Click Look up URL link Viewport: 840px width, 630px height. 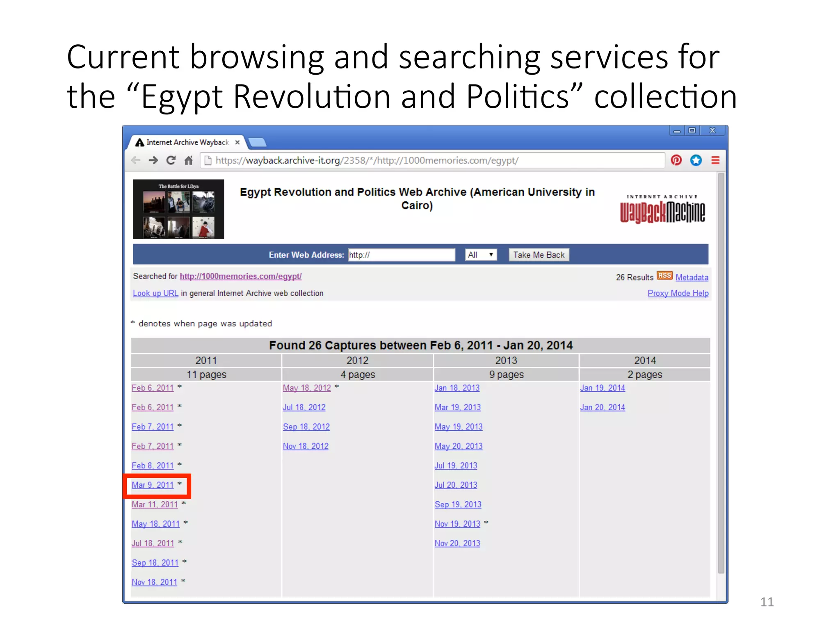coord(155,293)
